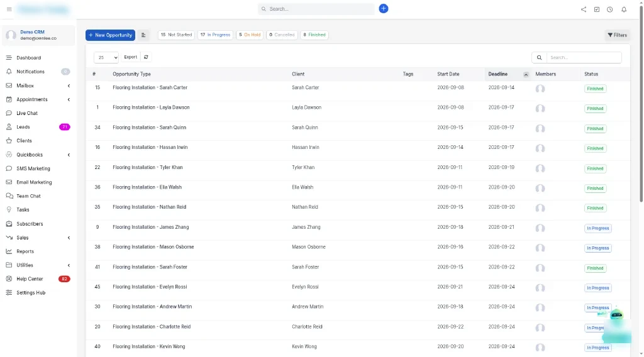644x357 pixels.
Task: Toggle the hamburger sidebar menu icon
Action: 9,9
